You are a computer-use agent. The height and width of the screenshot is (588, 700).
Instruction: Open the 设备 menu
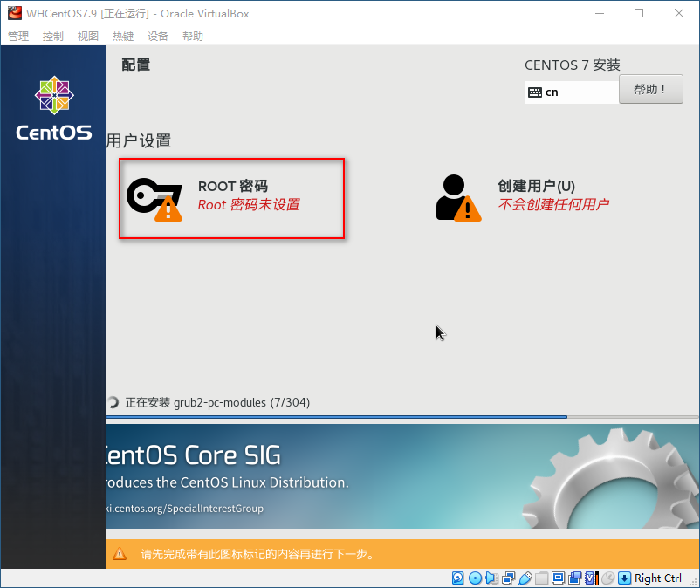click(158, 36)
